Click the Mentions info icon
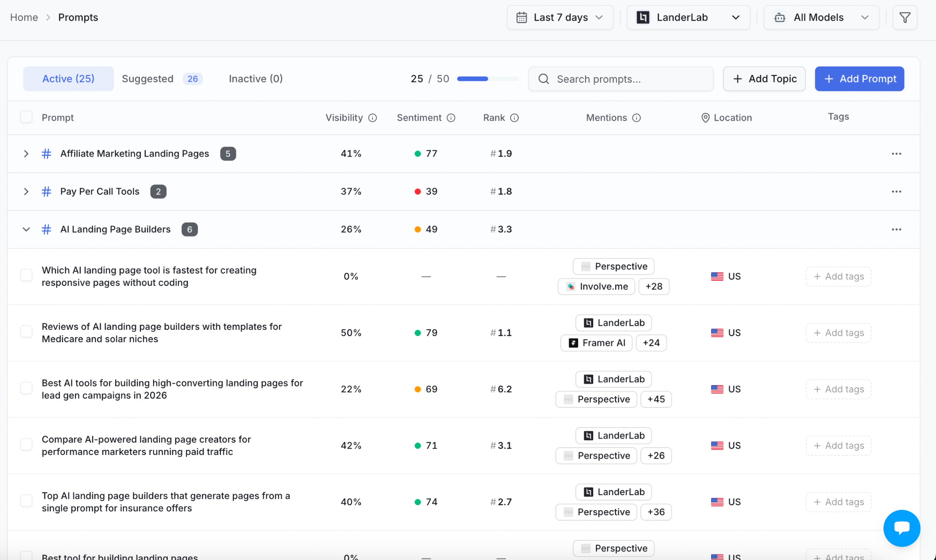Image resolution: width=936 pixels, height=560 pixels. [637, 118]
